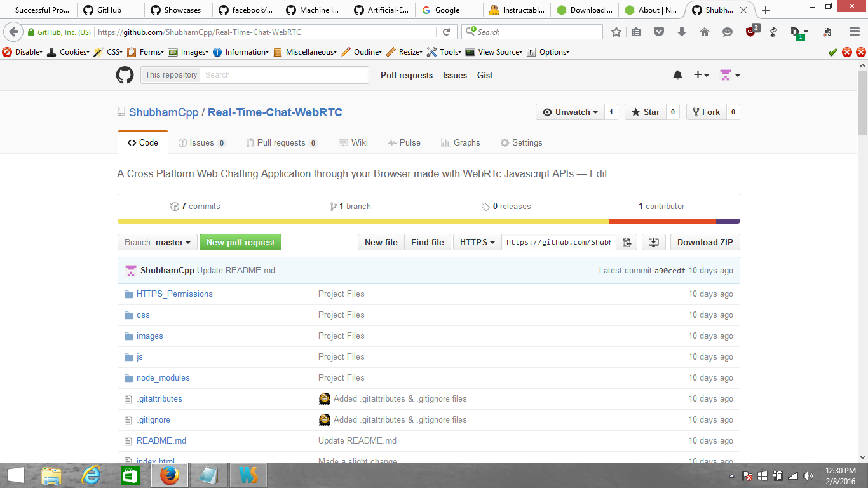The height and width of the screenshot is (488, 868).
Task: Expand the Disable menu in developer toolbar
Action: (x=22, y=52)
